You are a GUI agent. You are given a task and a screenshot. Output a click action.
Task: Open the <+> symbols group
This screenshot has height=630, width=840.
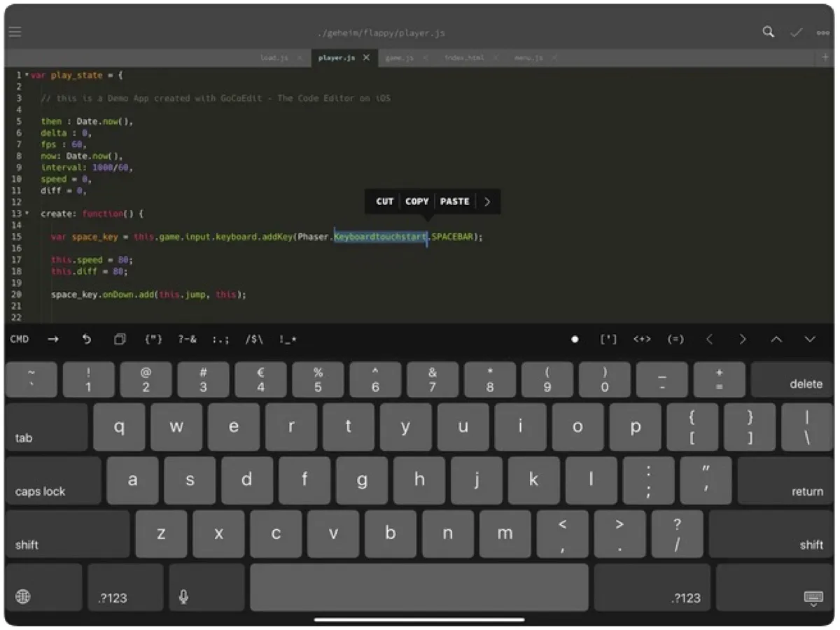[x=642, y=339]
